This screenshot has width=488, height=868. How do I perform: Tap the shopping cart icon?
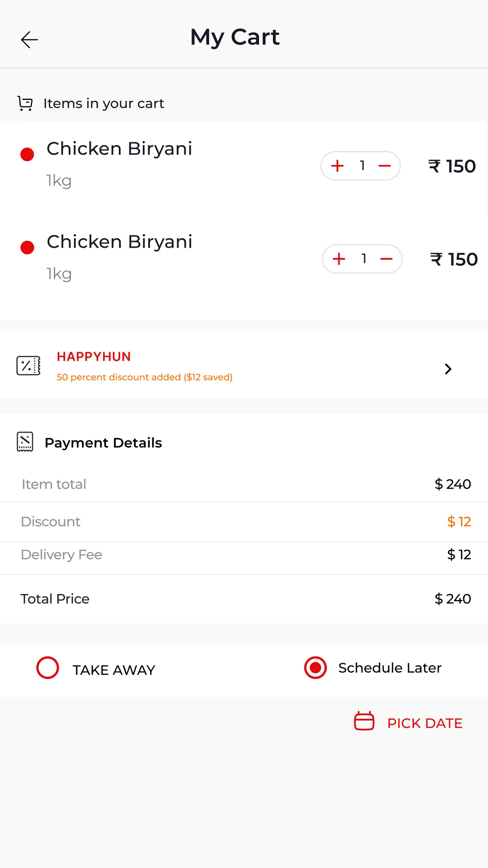[x=25, y=103]
